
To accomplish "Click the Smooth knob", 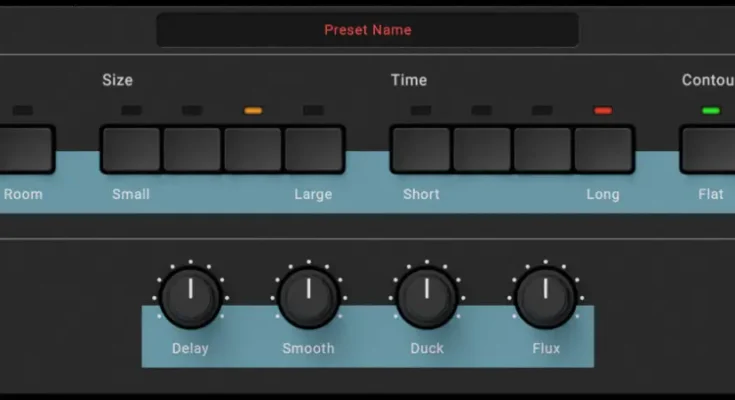I will [308, 297].
